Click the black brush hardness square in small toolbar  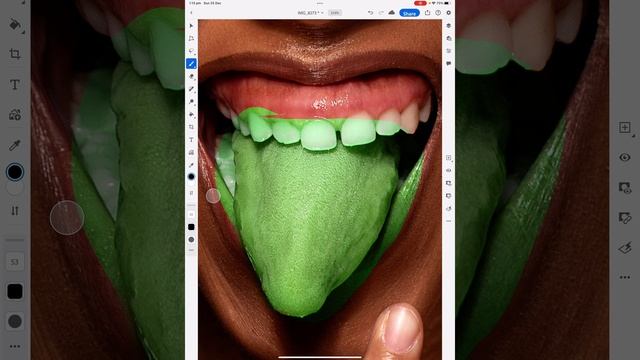coord(191,227)
